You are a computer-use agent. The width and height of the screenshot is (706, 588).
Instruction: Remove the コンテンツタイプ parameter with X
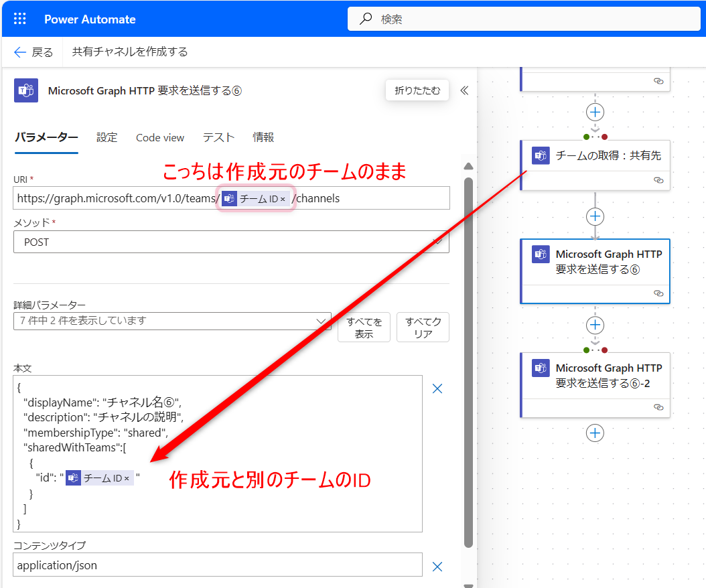coord(437,567)
